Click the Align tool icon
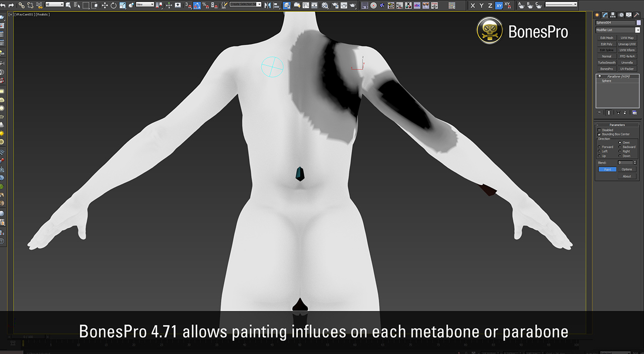Screen dimensions: 644x354 pos(276,5)
